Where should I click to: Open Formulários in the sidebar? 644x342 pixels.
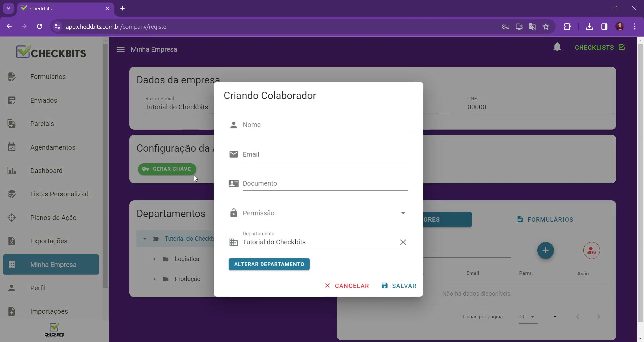click(51, 77)
